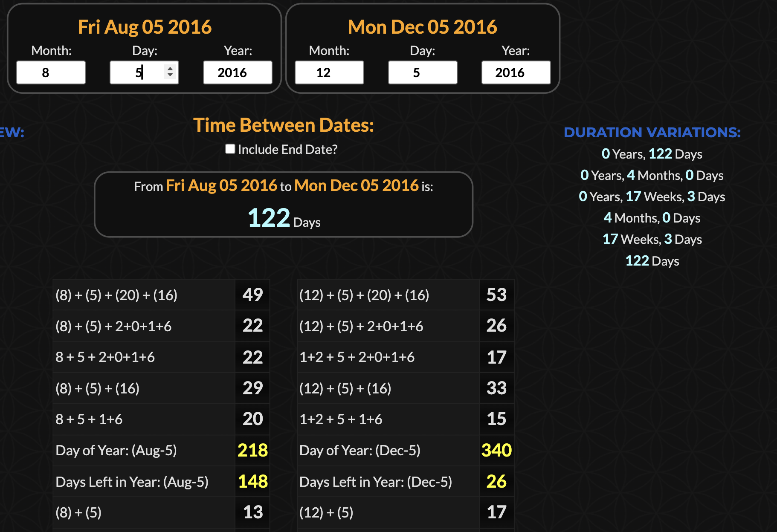The height and width of the screenshot is (532, 777).
Task: Click the (12) + (5) + (16) row
Action: coord(406,388)
